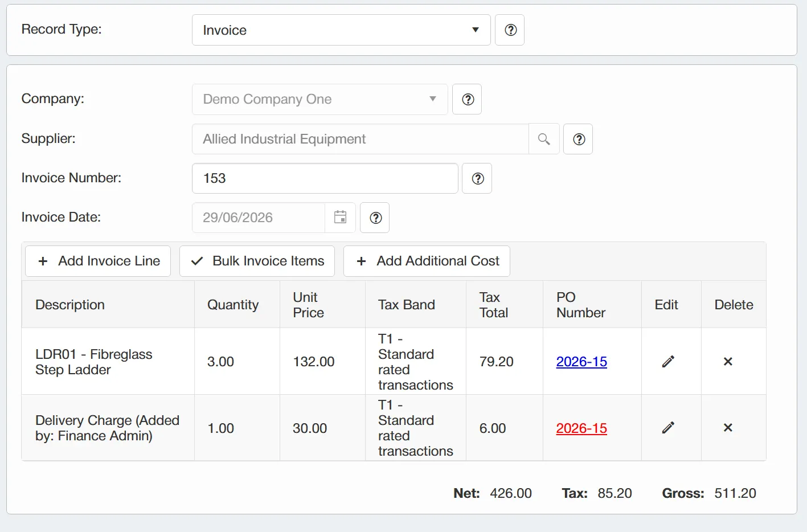Select the LDR01 - Fibreglass Step Ladder description

(94, 362)
